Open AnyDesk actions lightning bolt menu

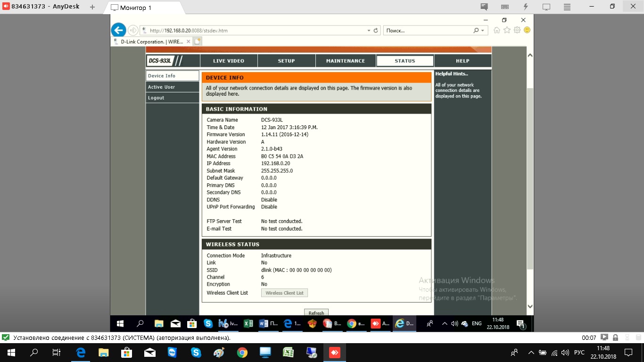pos(526,7)
